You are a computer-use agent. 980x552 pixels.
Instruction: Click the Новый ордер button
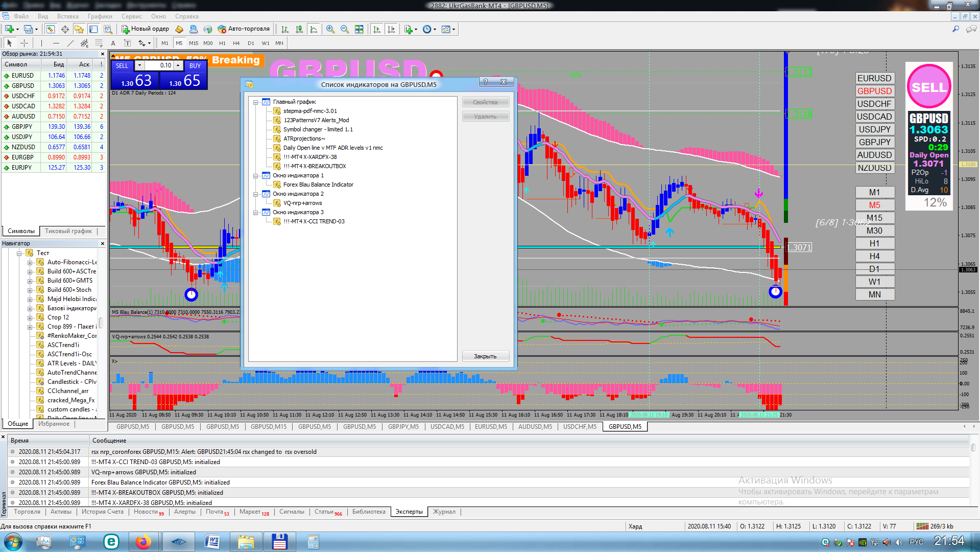pyautogui.click(x=145, y=29)
